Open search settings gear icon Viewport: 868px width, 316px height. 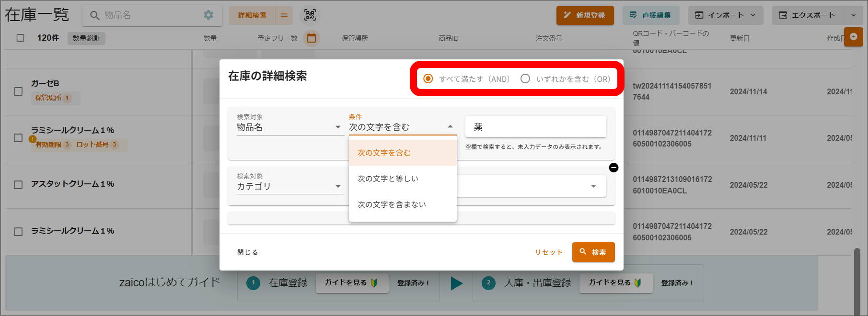coord(208,15)
